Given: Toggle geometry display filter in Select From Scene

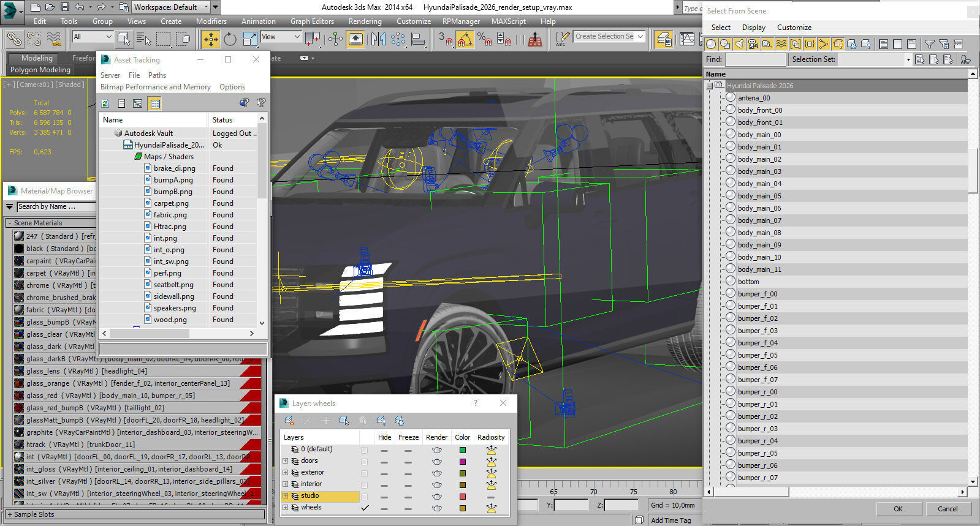Looking at the screenshot, I should (x=711, y=44).
